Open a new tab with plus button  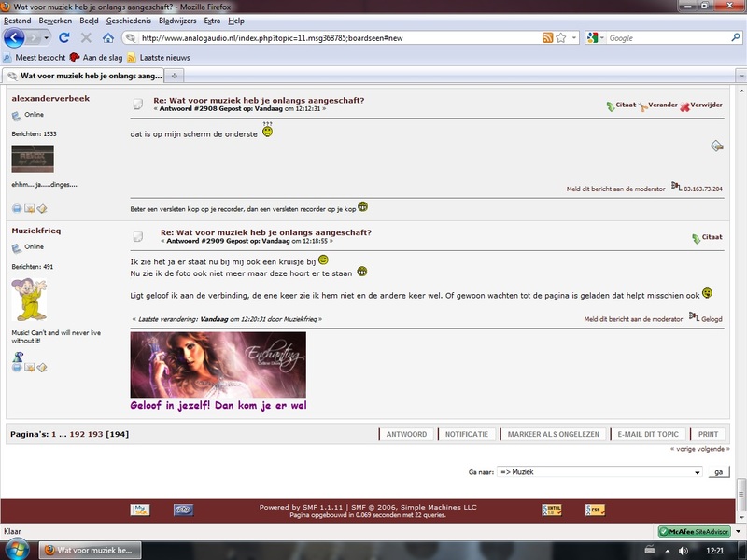[176, 75]
